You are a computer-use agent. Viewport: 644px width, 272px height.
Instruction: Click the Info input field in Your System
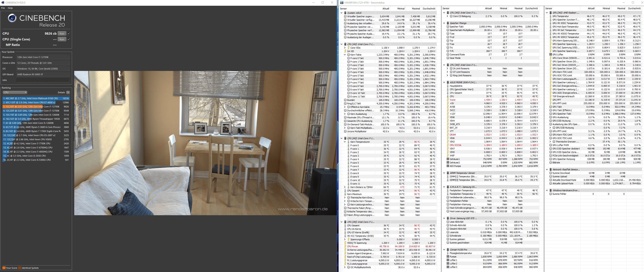pos(43,80)
